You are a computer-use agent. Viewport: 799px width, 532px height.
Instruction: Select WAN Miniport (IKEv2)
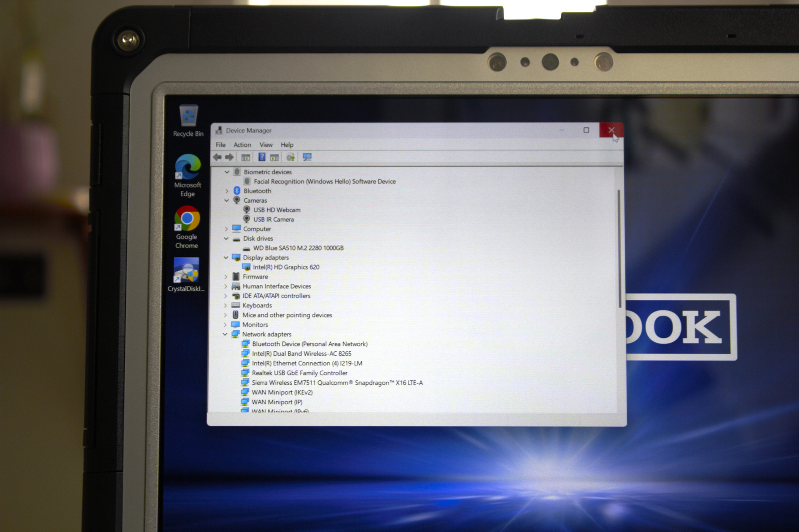coord(282,392)
